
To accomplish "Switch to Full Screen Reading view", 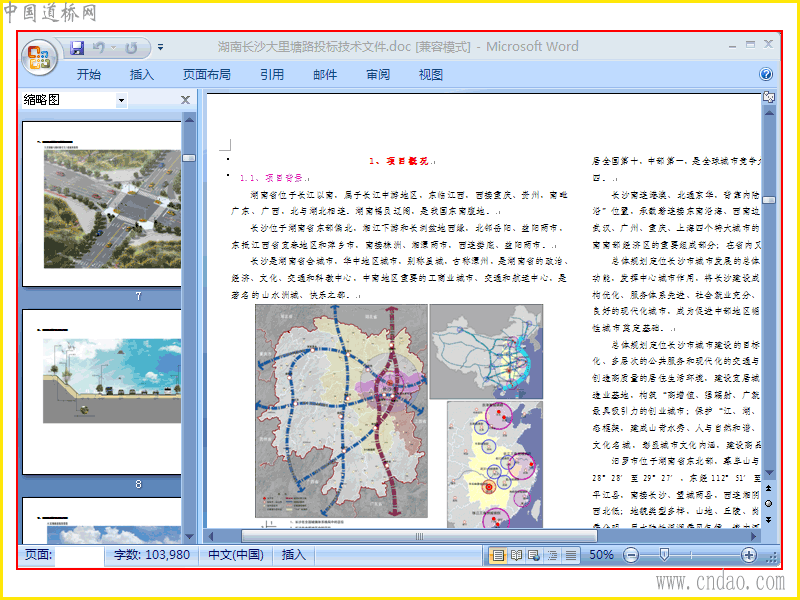I will tap(516, 555).
